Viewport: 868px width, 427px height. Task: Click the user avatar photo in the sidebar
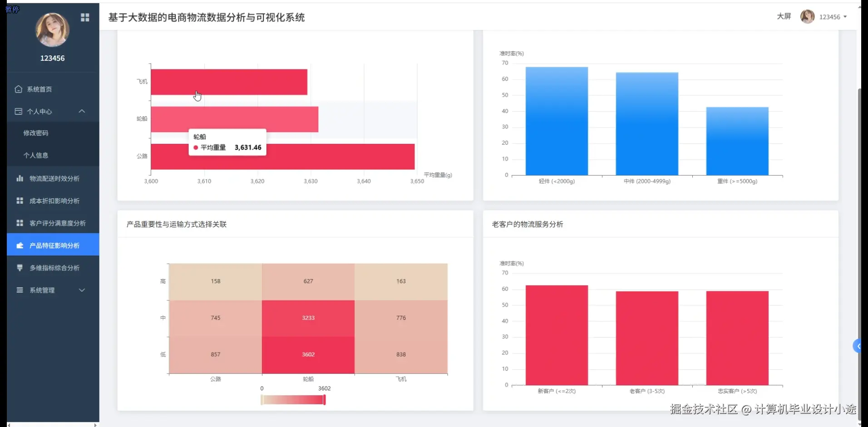pos(52,29)
